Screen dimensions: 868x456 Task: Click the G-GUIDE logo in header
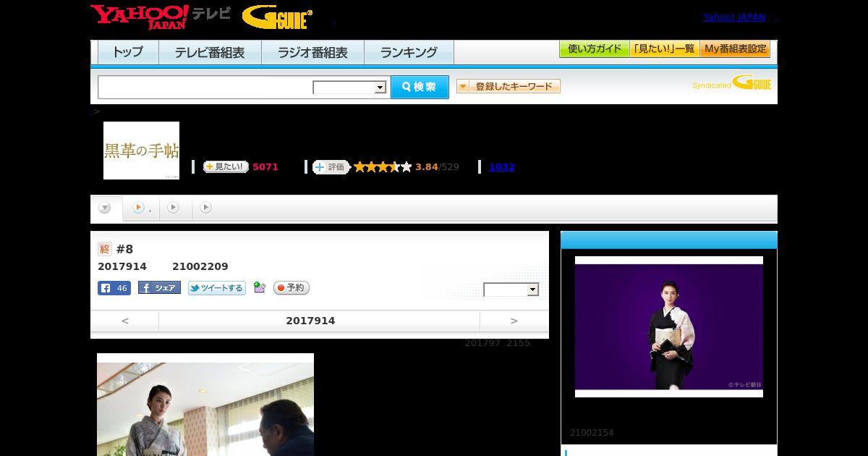coord(277,17)
